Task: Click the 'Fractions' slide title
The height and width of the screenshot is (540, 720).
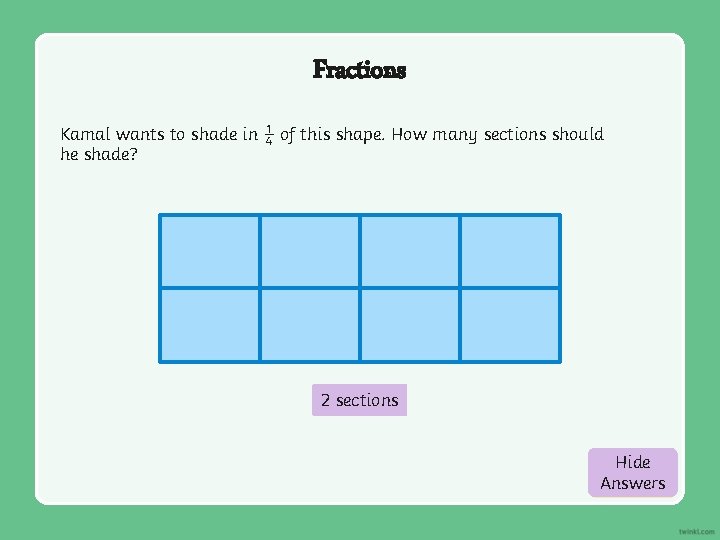Action: pyautogui.click(x=359, y=69)
